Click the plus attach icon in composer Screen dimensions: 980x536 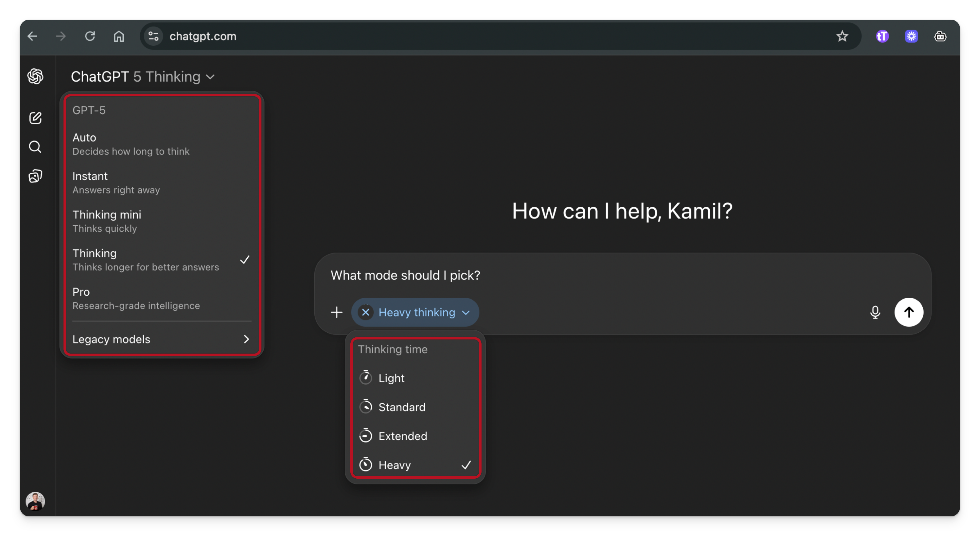click(337, 312)
